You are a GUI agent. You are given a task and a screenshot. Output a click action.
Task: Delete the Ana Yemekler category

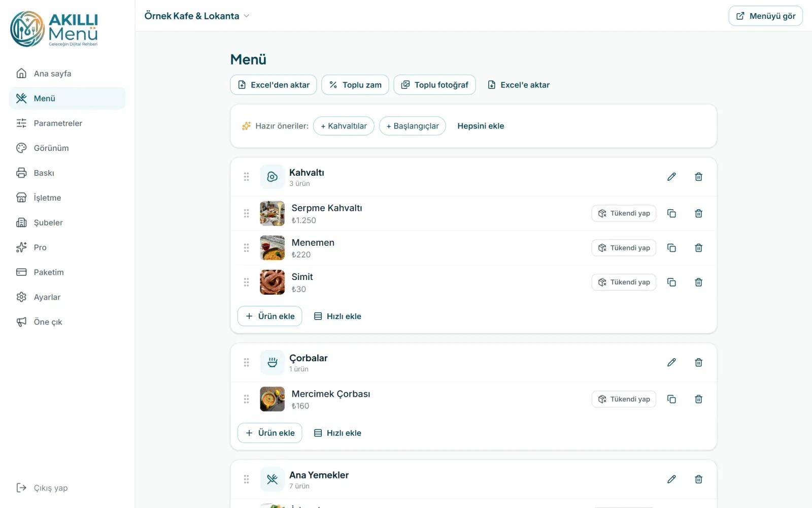point(698,479)
